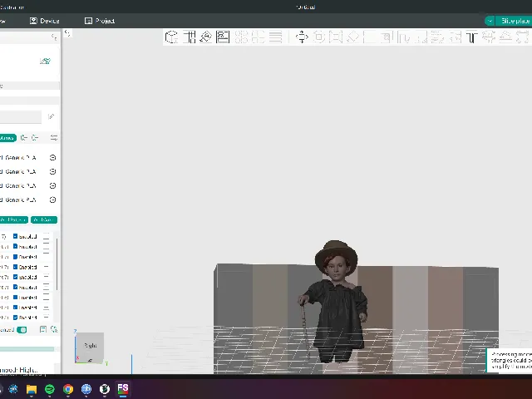The image size is (532, 399).
Task: Open Spotify from the taskbar
Action: tap(50, 389)
